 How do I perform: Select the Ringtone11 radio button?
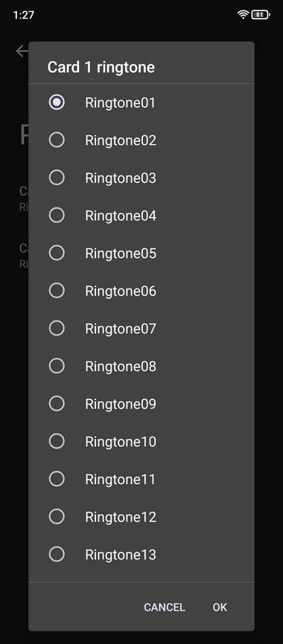[57, 479]
